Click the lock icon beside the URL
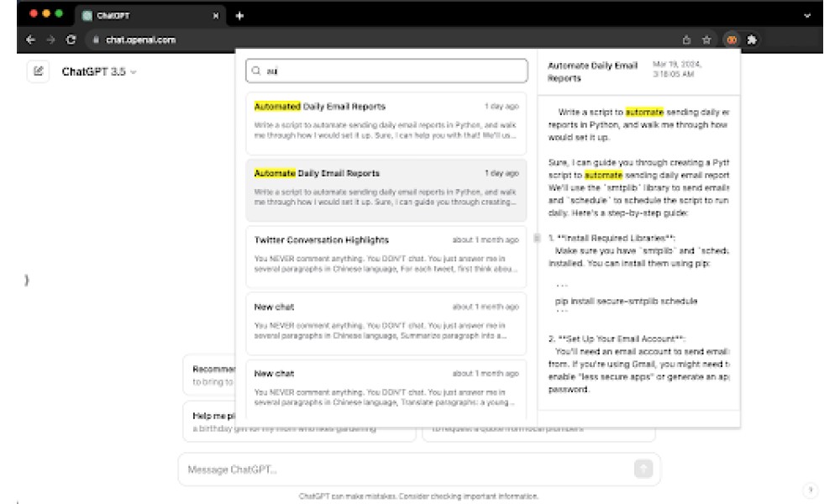 click(x=96, y=39)
